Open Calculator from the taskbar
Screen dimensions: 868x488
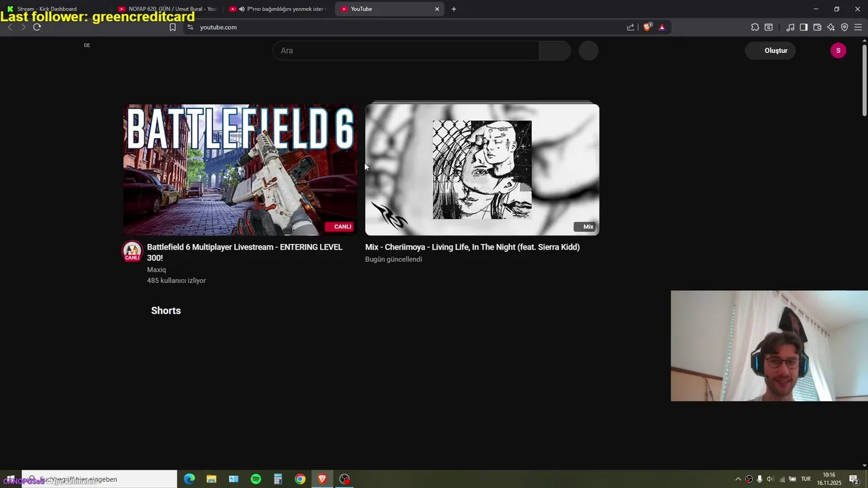(x=278, y=479)
